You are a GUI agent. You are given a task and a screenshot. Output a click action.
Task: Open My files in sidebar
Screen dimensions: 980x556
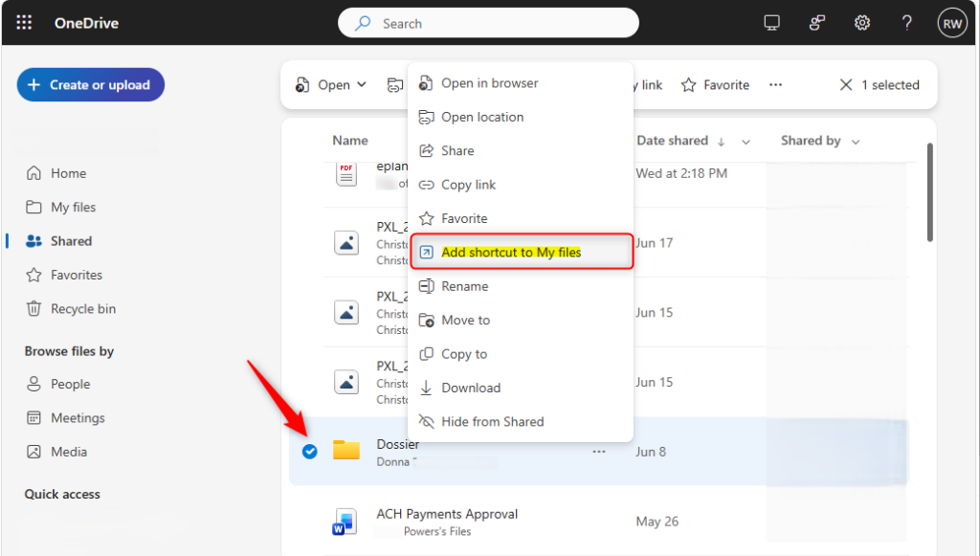[60, 207]
